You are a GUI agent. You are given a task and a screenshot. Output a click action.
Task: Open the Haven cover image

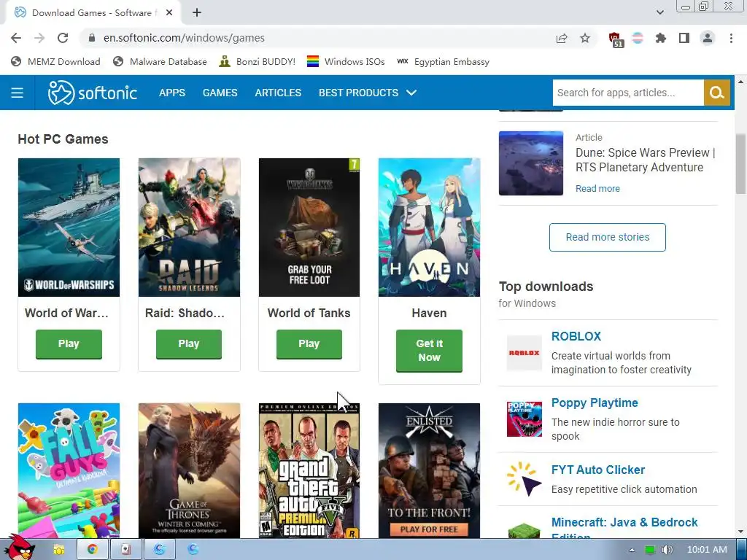tap(429, 227)
